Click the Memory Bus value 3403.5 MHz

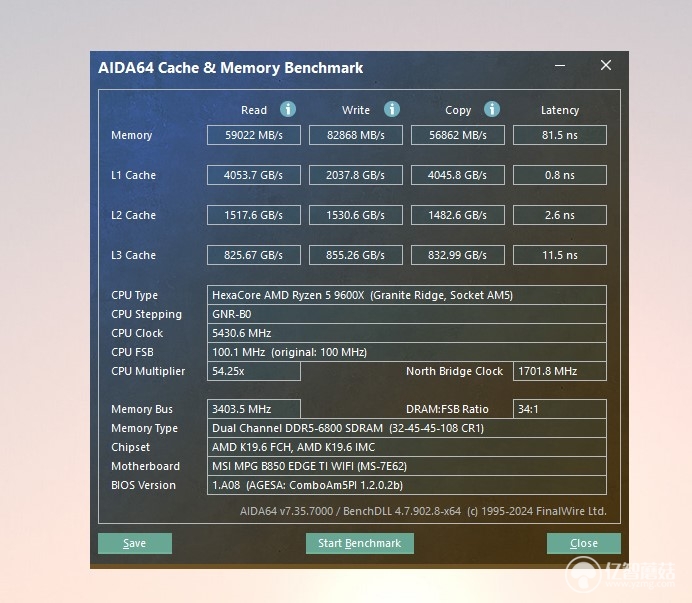[x=254, y=409]
